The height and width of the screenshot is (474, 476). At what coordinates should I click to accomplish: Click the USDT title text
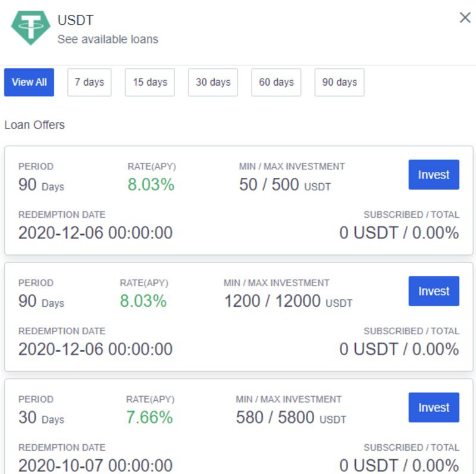pyautogui.click(x=76, y=20)
